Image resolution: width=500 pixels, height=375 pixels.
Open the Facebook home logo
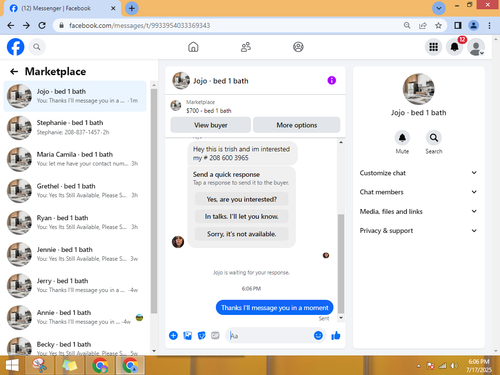[16, 47]
